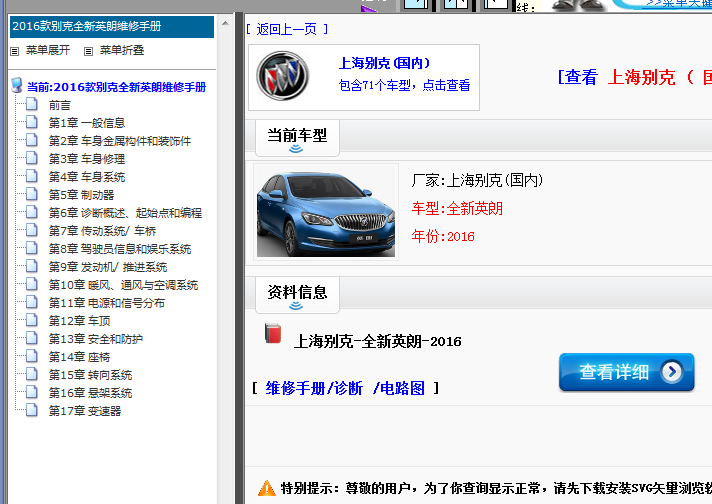The image size is (712, 504).
Task: Click page icon beside 第16章 悬架系统
Action: [32, 393]
